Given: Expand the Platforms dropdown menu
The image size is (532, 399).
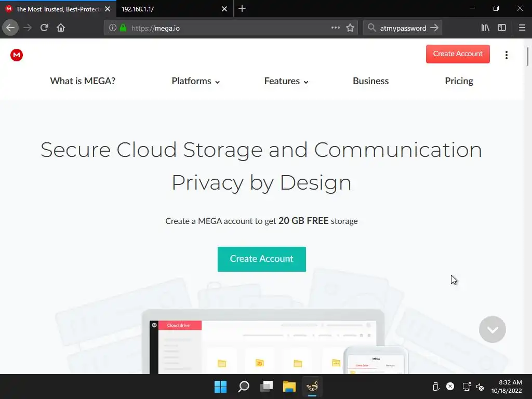Looking at the screenshot, I should (x=196, y=81).
